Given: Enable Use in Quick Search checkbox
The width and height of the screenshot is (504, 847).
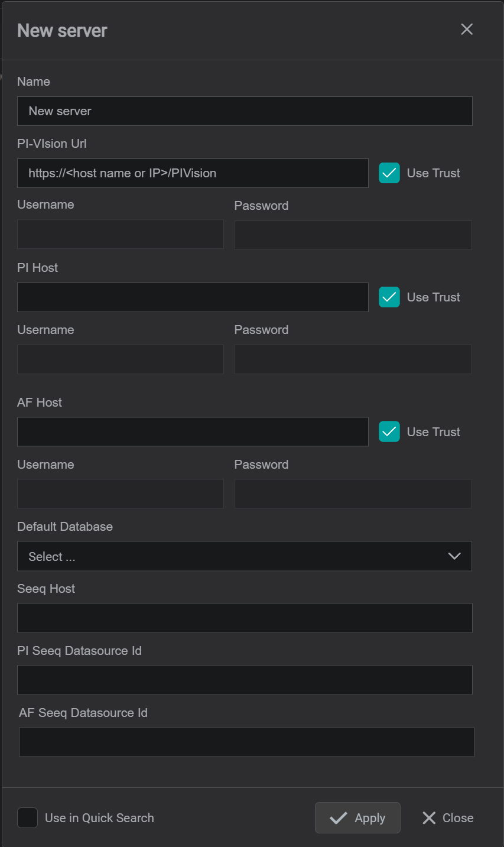Looking at the screenshot, I should pos(28,818).
